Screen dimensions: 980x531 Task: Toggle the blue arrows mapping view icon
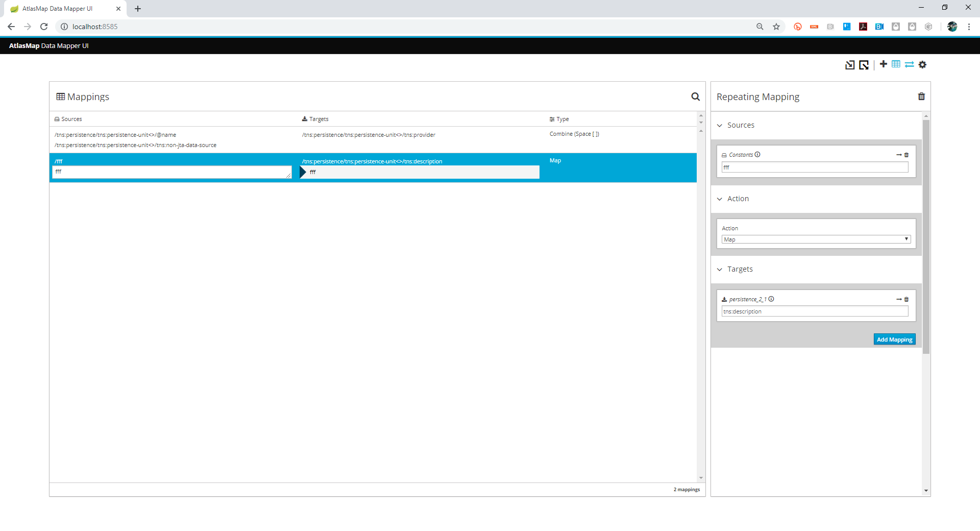pyautogui.click(x=910, y=64)
